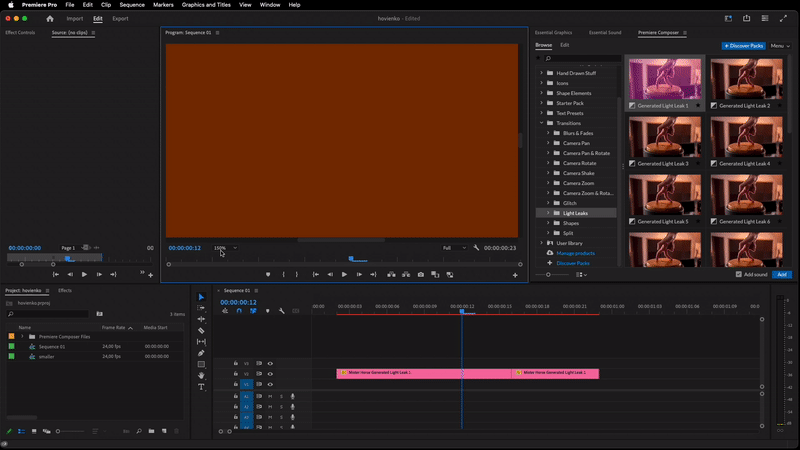
Task: Expand the Glitch folder
Action: [x=548, y=203]
